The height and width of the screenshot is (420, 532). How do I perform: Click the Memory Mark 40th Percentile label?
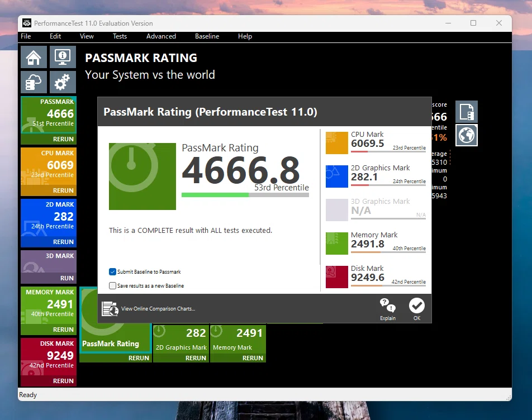point(409,249)
